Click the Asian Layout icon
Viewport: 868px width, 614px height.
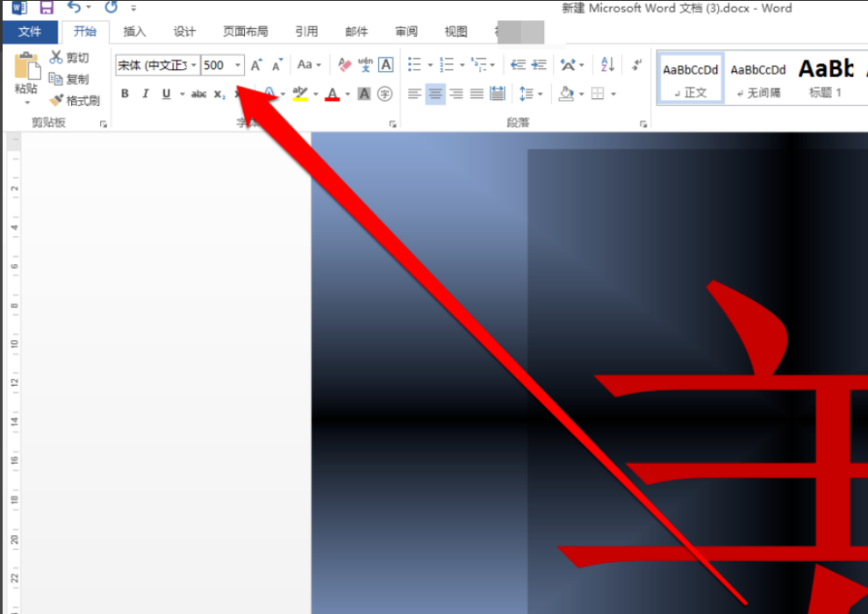[x=568, y=65]
